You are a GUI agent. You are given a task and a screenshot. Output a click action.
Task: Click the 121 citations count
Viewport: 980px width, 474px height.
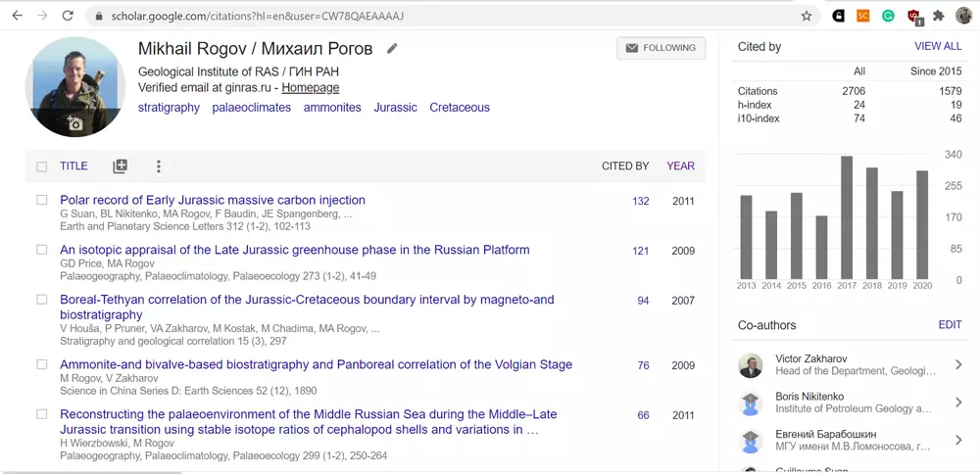(641, 251)
